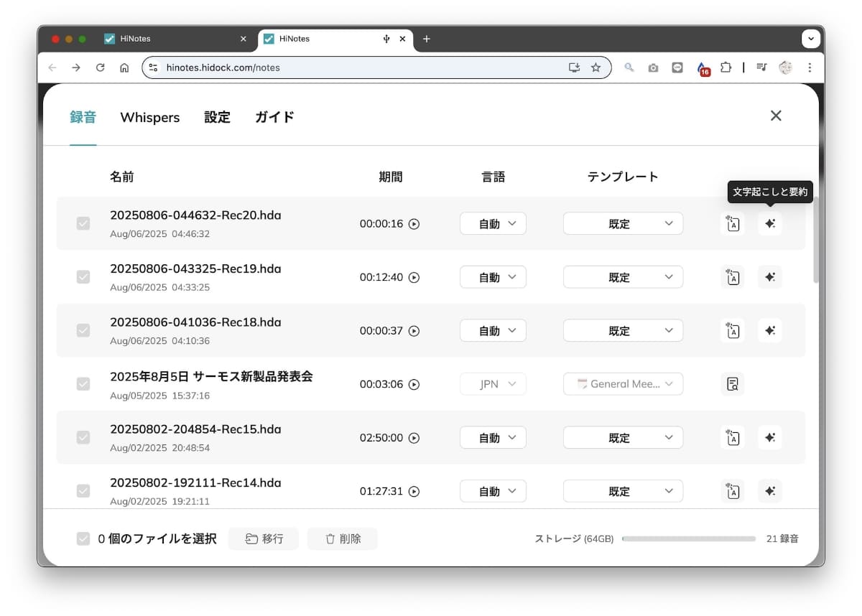Image resolution: width=862 pixels, height=616 pixels.
Task: Click the 削除 delete button
Action: coord(343,538)
